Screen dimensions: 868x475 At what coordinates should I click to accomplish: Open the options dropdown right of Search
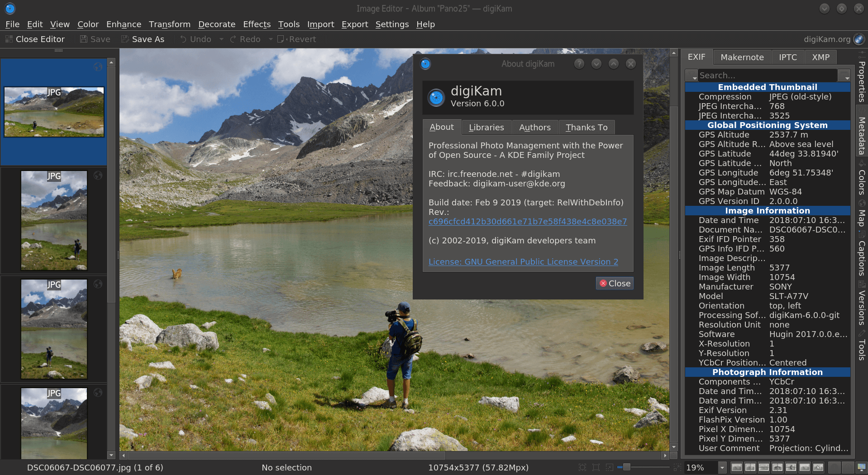point(844,76)
